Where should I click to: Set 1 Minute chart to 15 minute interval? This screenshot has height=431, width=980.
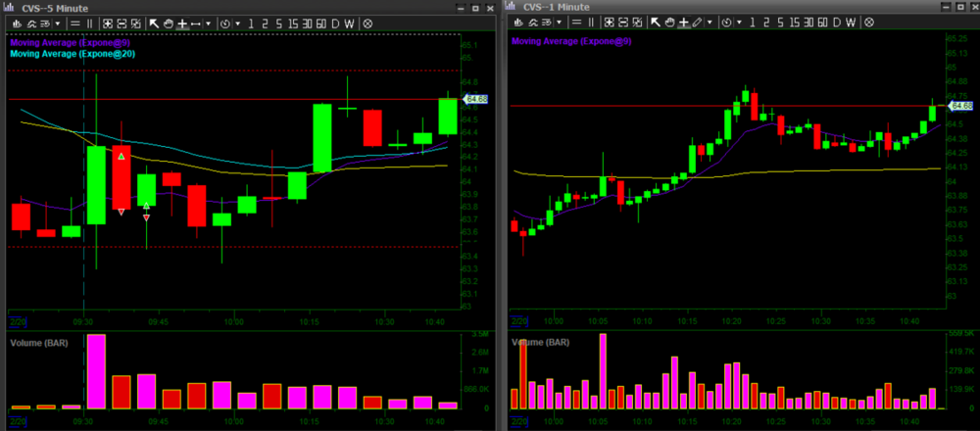792,22
